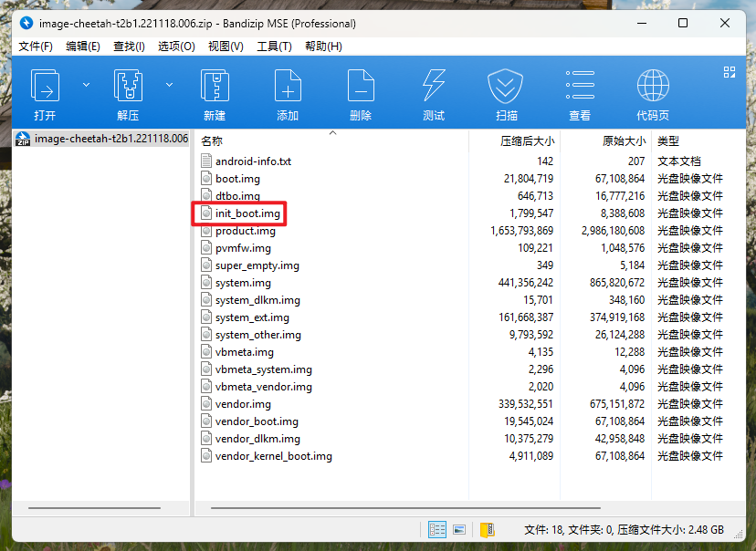756x551 pixels.
Task: Select the vendor_boot.img file
Action: pos(257,421)
